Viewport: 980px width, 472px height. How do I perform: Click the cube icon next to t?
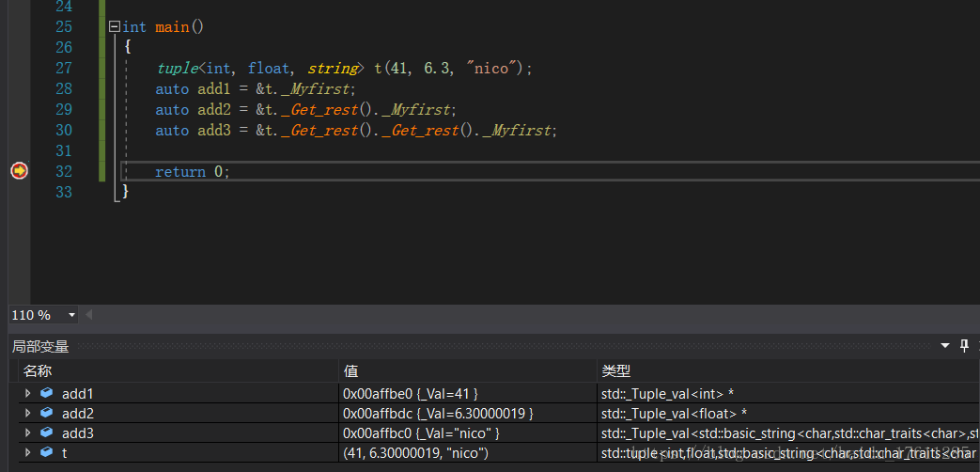pyautogui.click(x=46, y=452)
